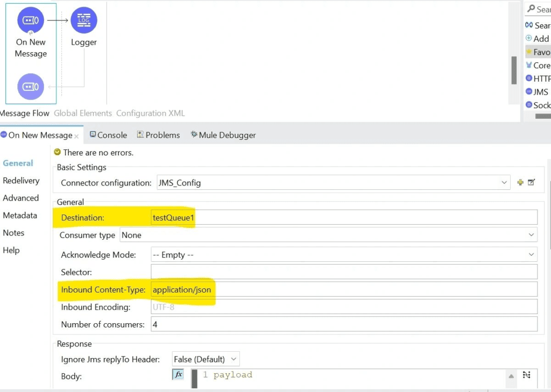The image size is (551, 392).
Task: Open the HTTP palette category
Action: click(538, 78)
